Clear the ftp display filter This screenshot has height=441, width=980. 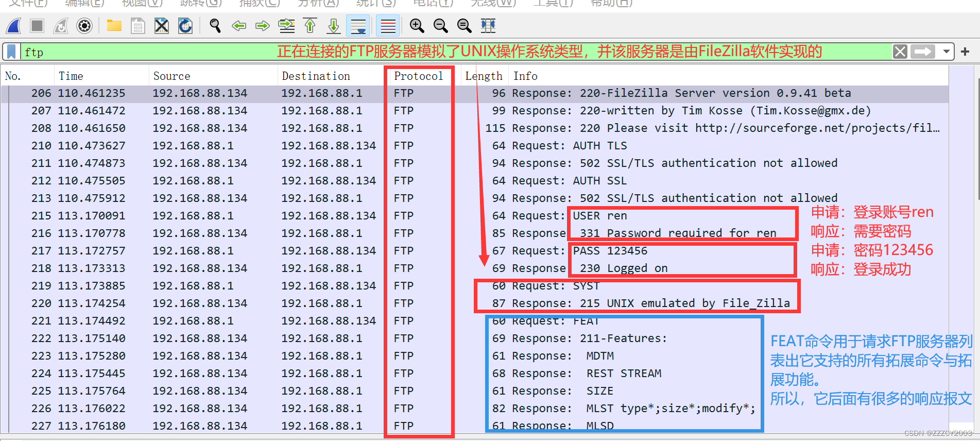(900, 52)
